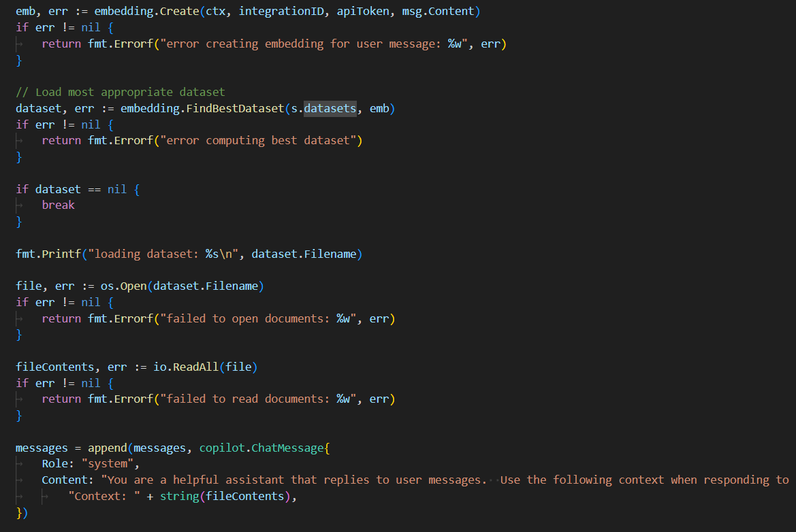Click msg.Content in the Create call

[x=438, y=11]
